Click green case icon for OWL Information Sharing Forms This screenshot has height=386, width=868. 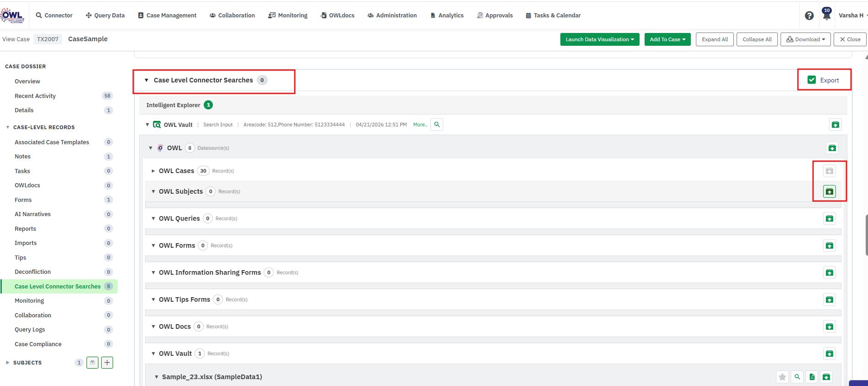[830, 272]
